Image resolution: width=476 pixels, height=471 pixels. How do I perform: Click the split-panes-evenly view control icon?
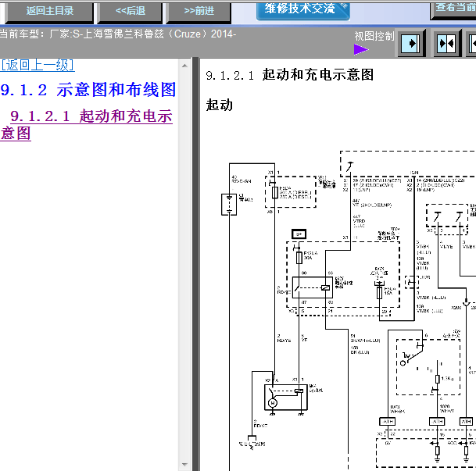(x=446, y=44)
